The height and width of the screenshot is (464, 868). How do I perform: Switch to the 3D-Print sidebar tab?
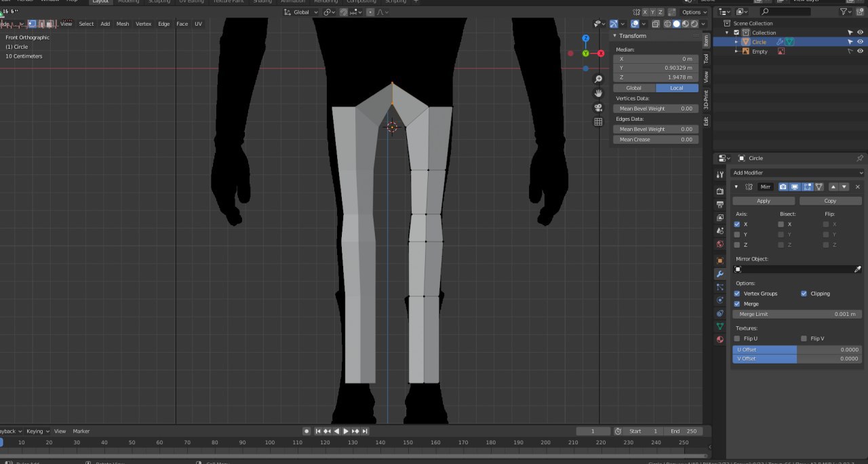pyautogui.click(x=706, y=99)
